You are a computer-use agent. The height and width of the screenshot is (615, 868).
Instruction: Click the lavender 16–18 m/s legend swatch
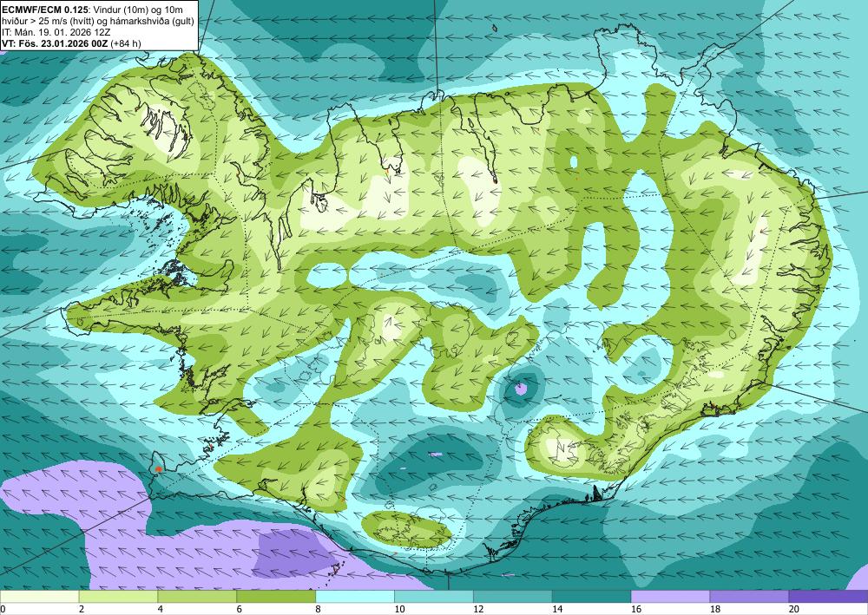click(670, 597)
